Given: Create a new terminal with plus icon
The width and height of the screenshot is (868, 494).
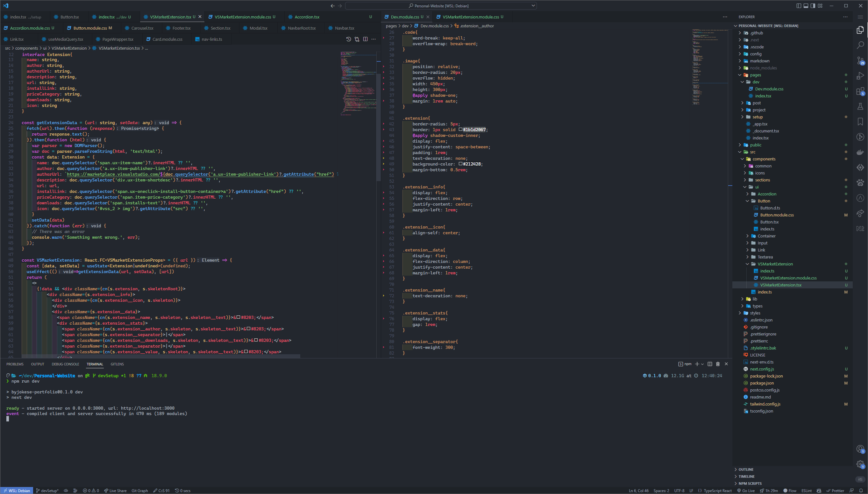Looking at the screenshot, I should coord(697,364).
